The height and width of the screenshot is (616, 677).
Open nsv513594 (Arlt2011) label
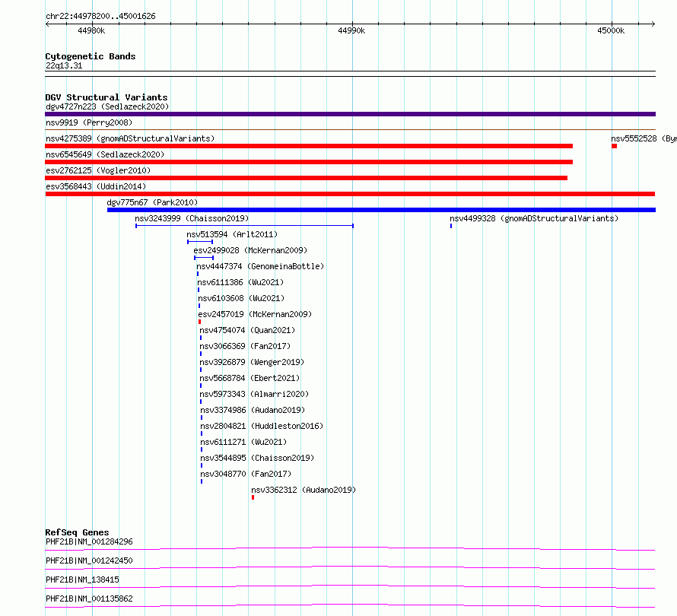[x=232, y=234]
